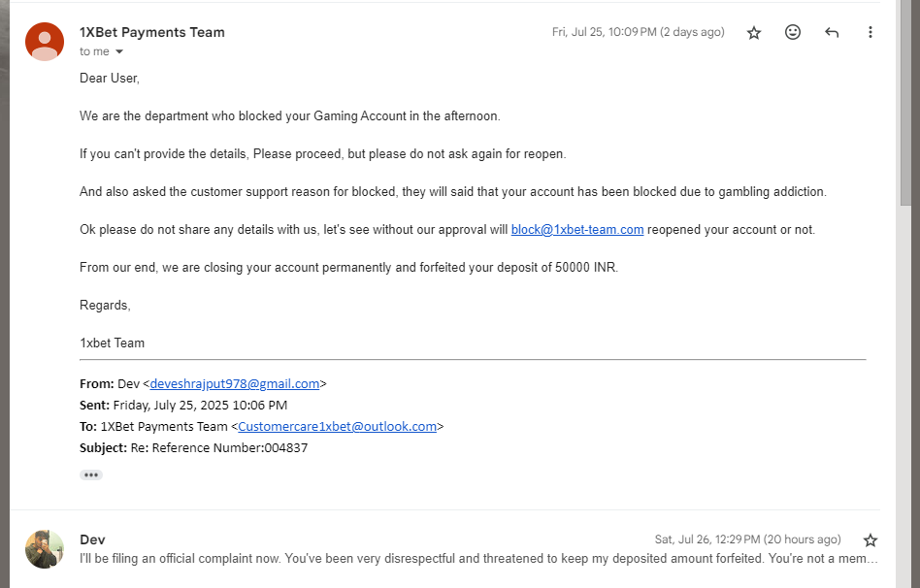Click the 1XBet Payments Team sender name

[152, 32]
